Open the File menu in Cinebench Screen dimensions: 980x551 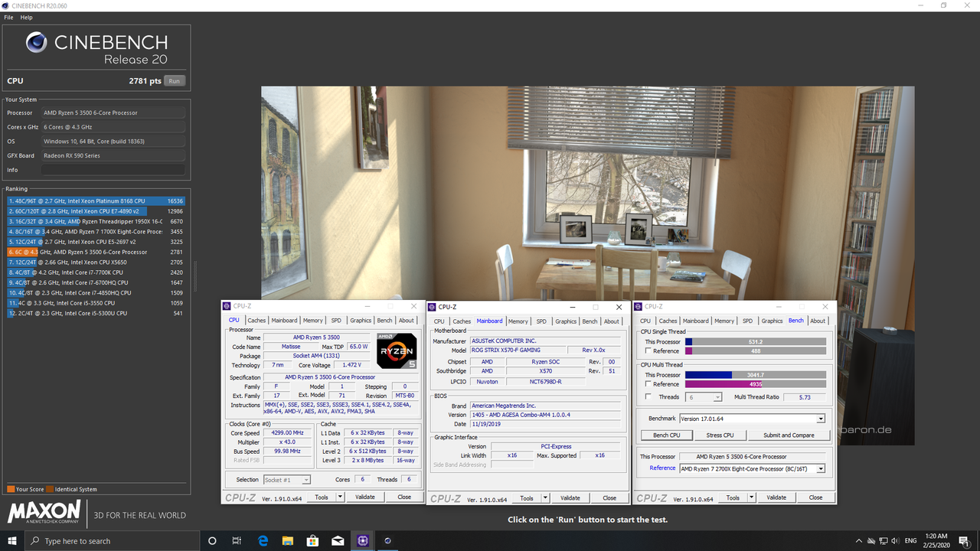(x=8, y=17)
